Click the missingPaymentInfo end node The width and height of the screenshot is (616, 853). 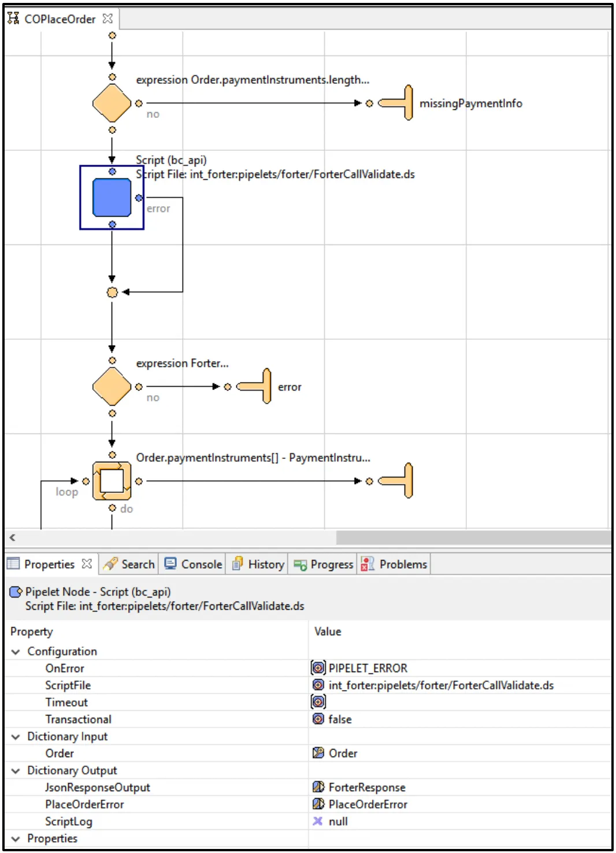[396, 103]
